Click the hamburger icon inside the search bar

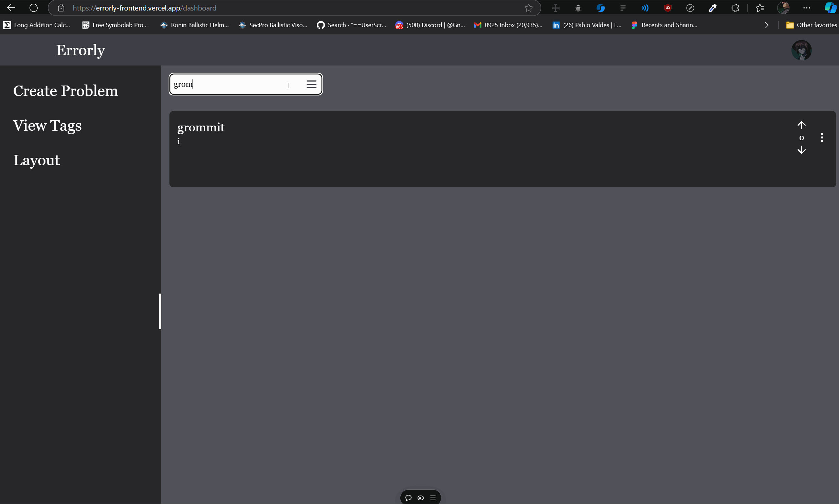311,84
